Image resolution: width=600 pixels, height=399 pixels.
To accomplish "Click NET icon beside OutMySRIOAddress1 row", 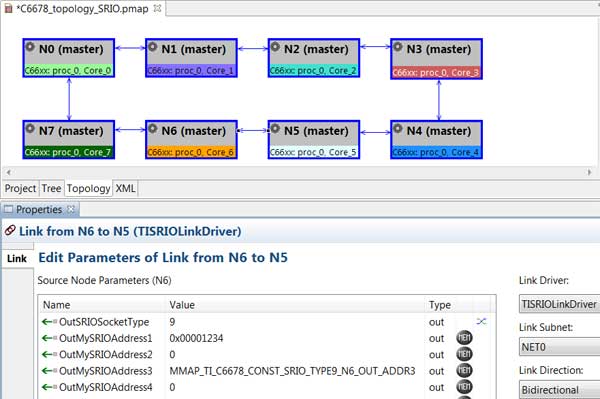I will [x=464, y=338].
